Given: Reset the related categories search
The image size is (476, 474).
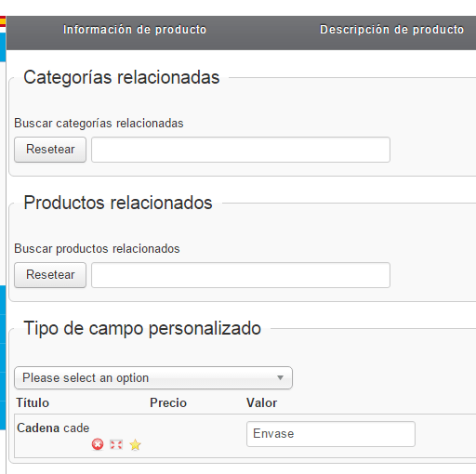Looking at the screenshot, I should [x=50, y=150].
